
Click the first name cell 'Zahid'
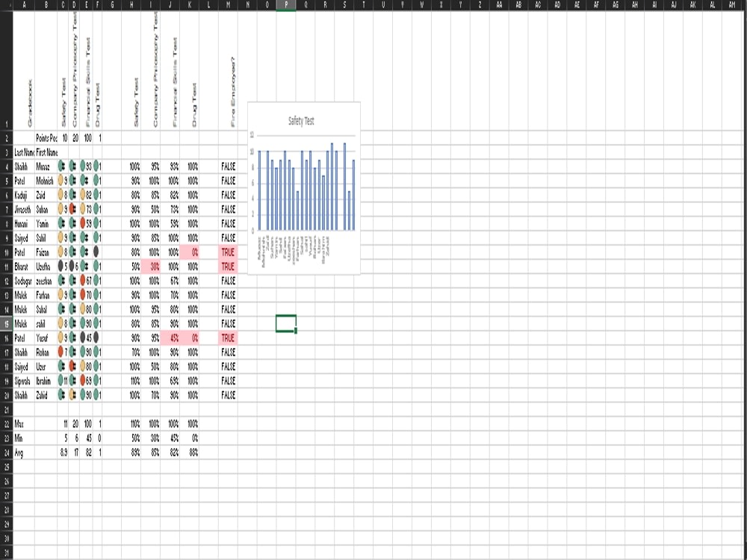46,395
